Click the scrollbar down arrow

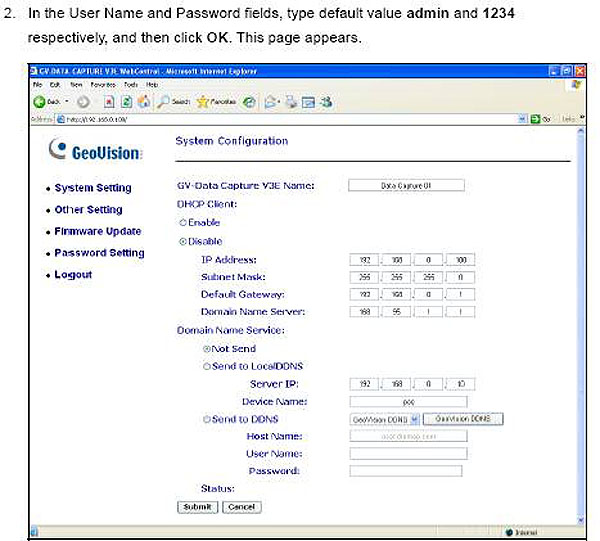pos(580,520)
